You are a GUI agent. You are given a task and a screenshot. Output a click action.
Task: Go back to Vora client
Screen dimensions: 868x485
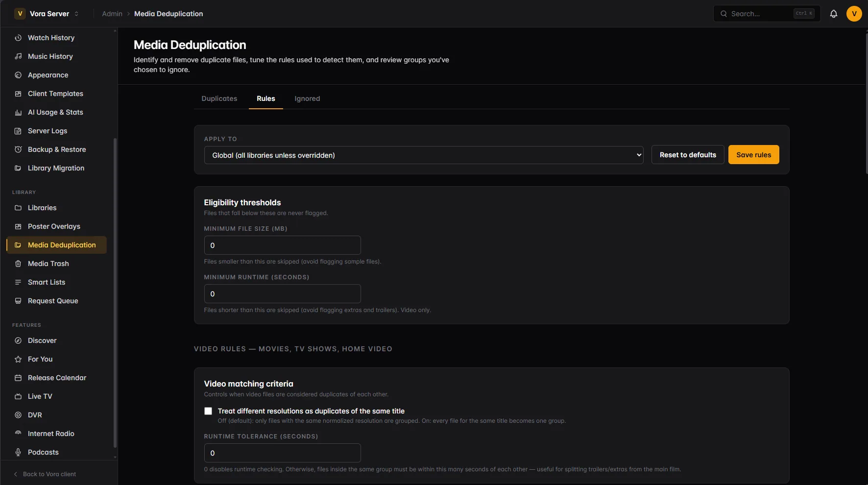point(45,474)
